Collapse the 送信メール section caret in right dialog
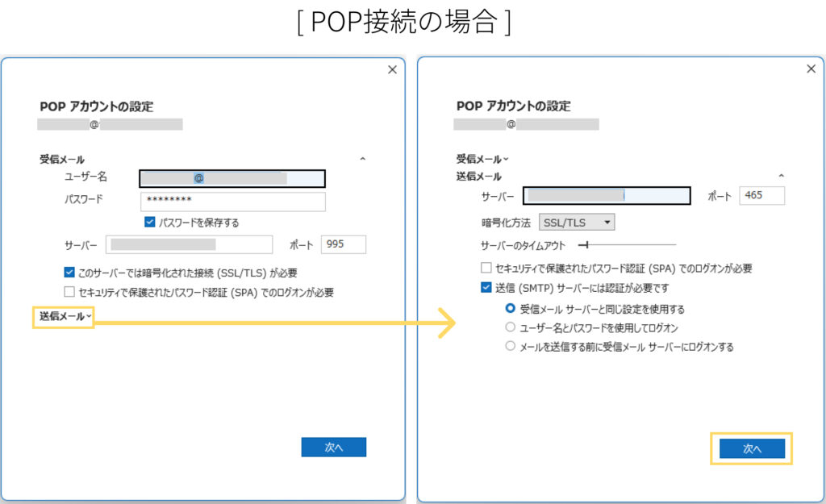The width and height of the screenshot is (826, 504). 781,176
